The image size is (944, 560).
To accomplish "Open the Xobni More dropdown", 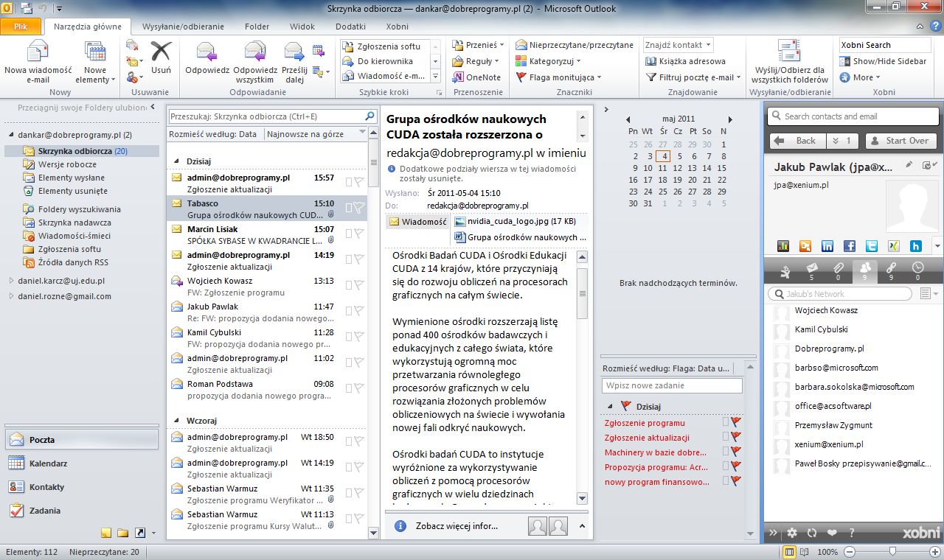I will pyautogui.click(x=860, y=77).
